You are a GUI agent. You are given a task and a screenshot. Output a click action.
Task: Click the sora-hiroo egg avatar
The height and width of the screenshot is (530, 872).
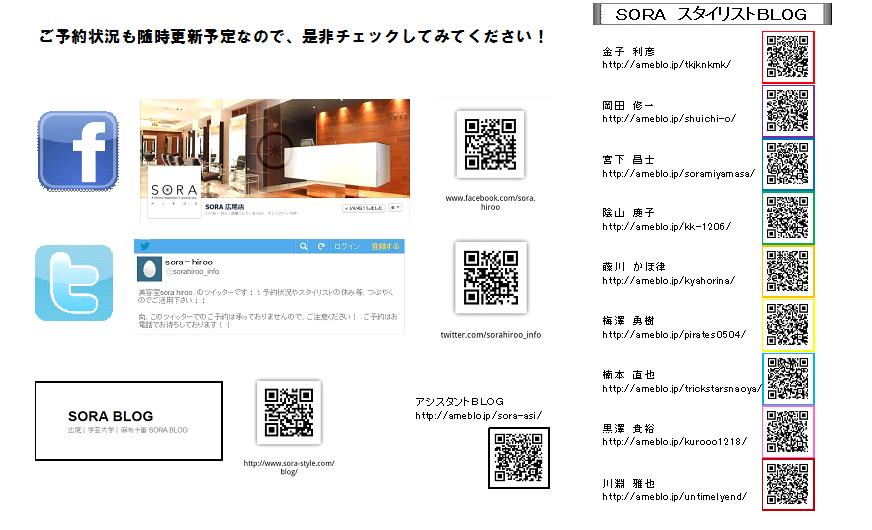[149, 267]
